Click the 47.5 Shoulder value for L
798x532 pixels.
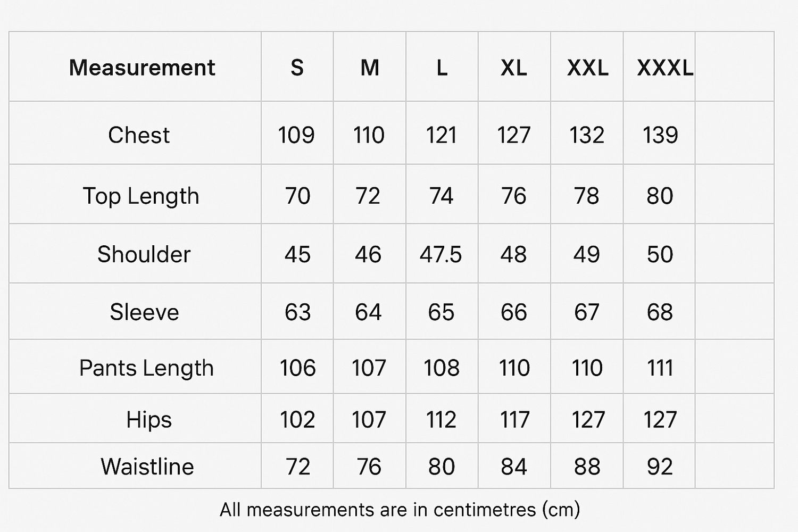point(440,254)
